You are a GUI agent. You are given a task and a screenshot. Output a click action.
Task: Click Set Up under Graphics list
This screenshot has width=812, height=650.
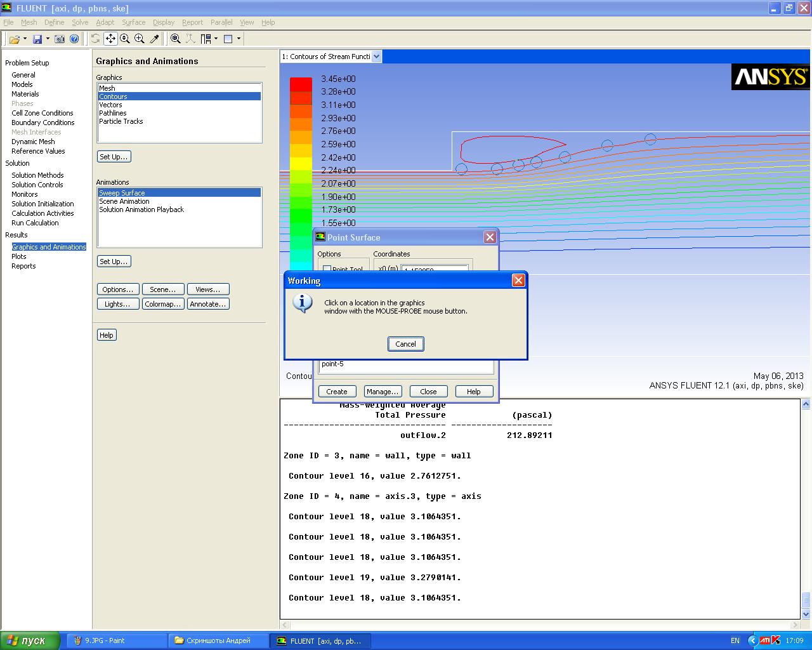point(114,157)
